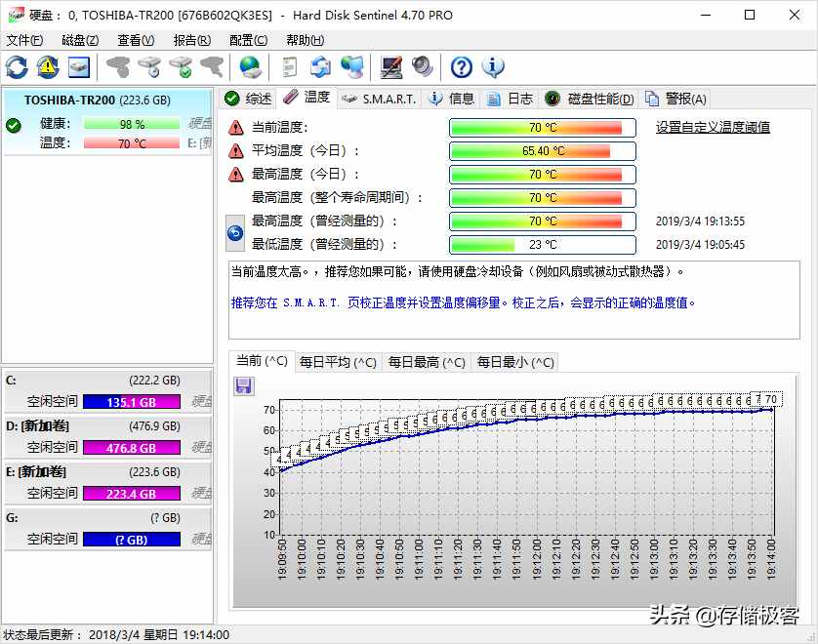Click the first grayed-out disk test icon
Image resolution: width=818 pixels, height=644 pixels.
pyautogui.click(x=118, y=67)
